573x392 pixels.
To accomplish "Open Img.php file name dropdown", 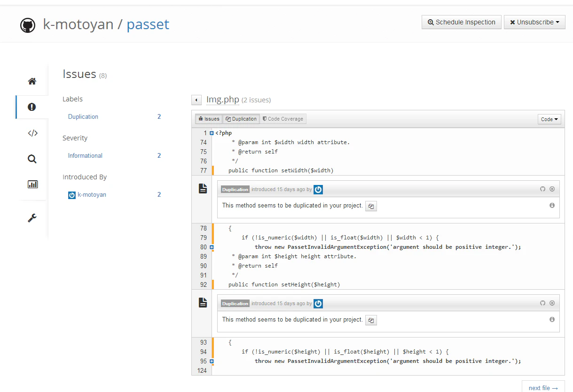I will 223,100.
